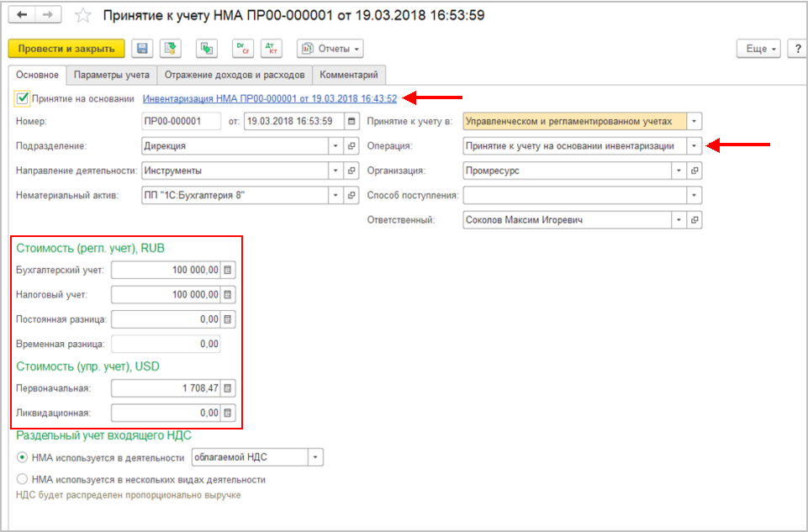The height and width of the screenshot is (532, 808).
Task: Open calendar picker next to document date
Action: pos(351,122)
